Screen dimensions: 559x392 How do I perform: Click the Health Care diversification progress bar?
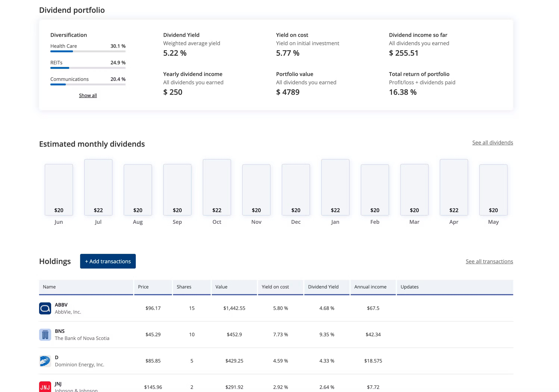point(88,51)
